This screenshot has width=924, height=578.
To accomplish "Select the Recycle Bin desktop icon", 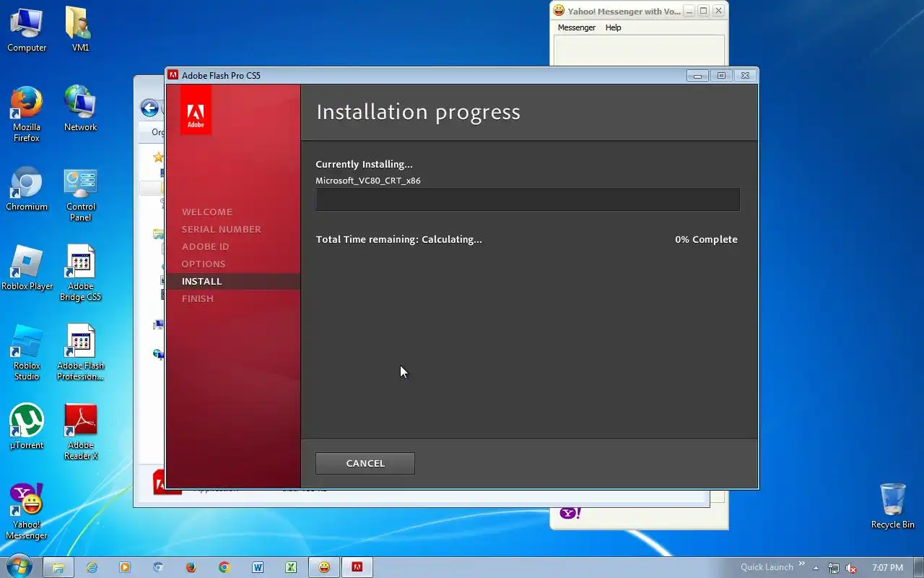I will click(893, 506).
